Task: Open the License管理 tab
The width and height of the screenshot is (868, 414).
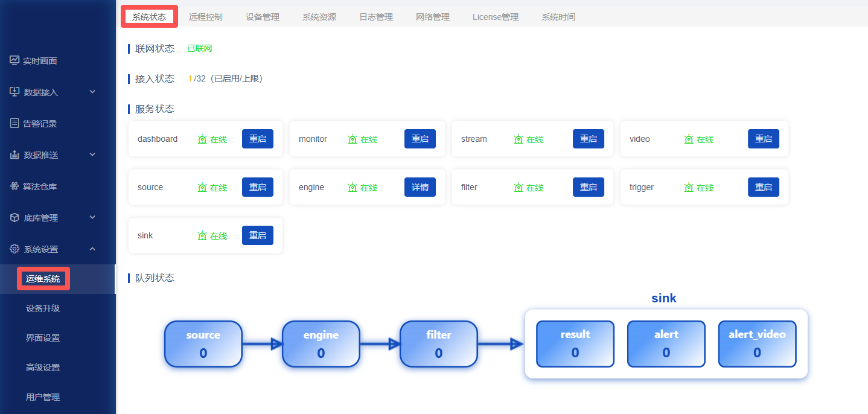Action: click(x=495, y=17)
